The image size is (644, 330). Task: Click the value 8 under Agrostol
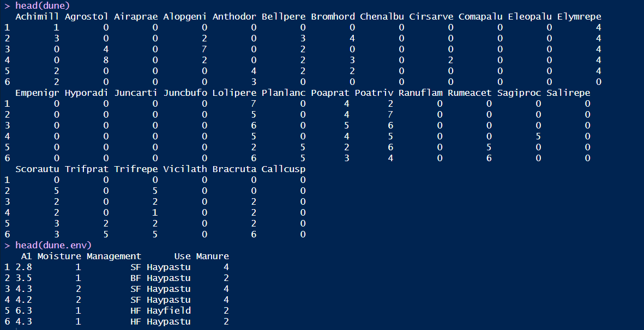coord(106,60)
